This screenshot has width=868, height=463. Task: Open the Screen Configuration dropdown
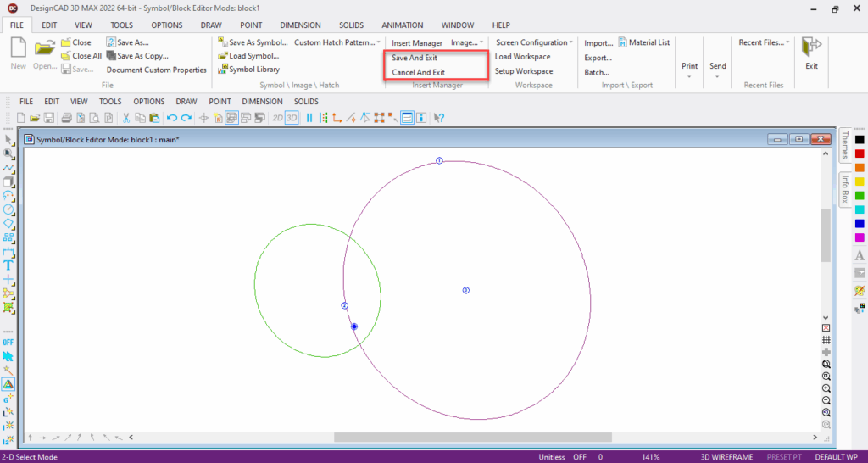[x=534, y=42]
